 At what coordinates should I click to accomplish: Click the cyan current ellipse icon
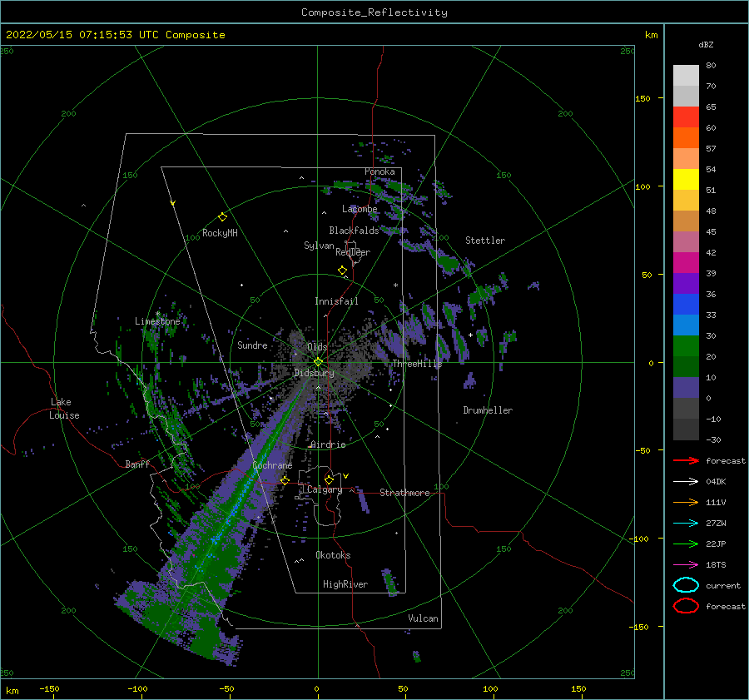click(x=686, y=585)
